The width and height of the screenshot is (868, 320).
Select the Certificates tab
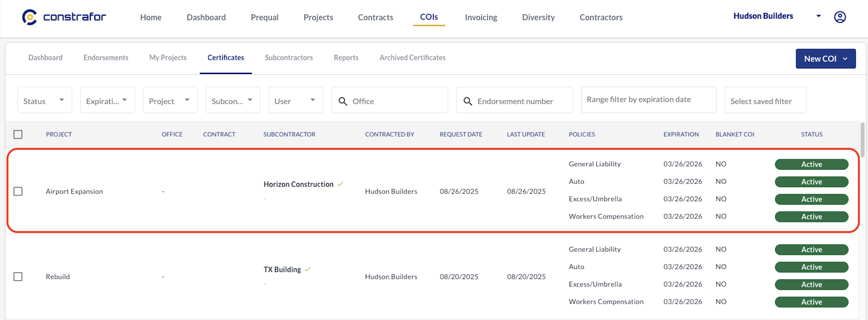click(x=226, y=58)
